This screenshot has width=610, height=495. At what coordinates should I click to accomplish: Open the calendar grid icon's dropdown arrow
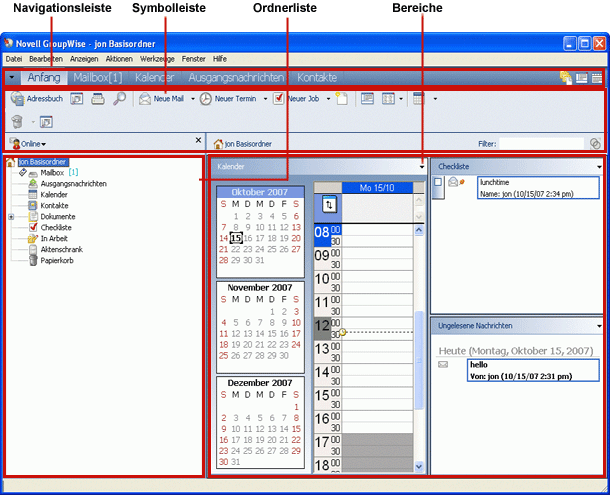point(435,99)
